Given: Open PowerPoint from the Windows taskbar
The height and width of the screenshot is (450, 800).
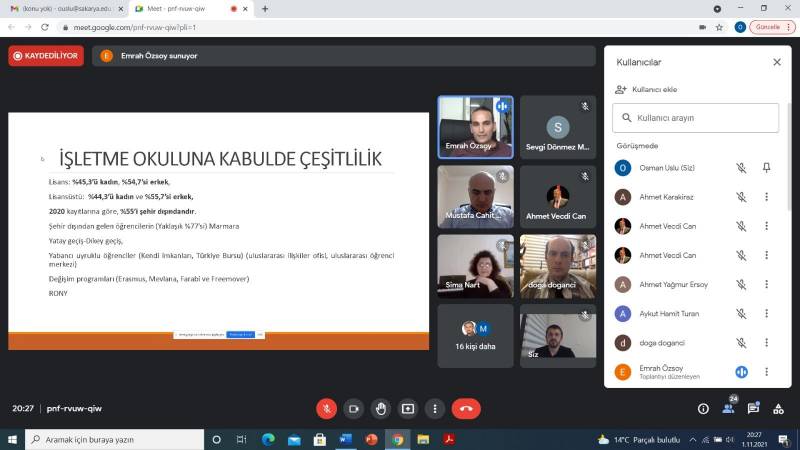Looking at the screenshot, I should [x=372, y=439].
